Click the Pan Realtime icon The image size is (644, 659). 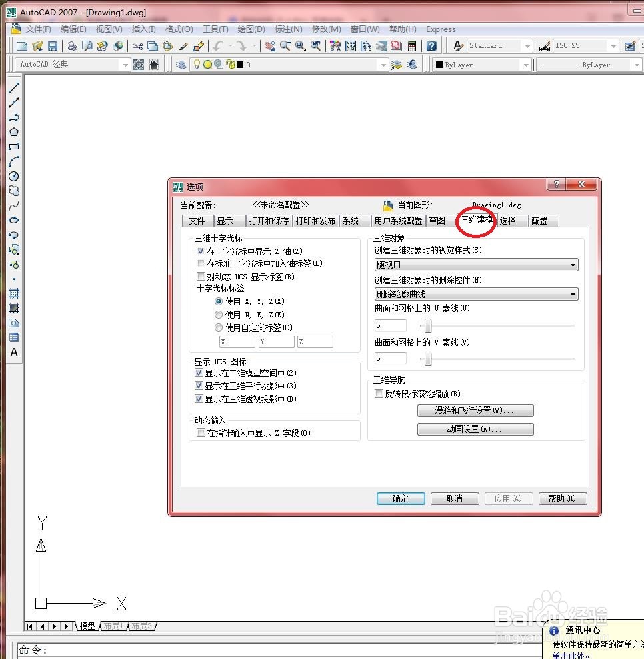(270, 46)
